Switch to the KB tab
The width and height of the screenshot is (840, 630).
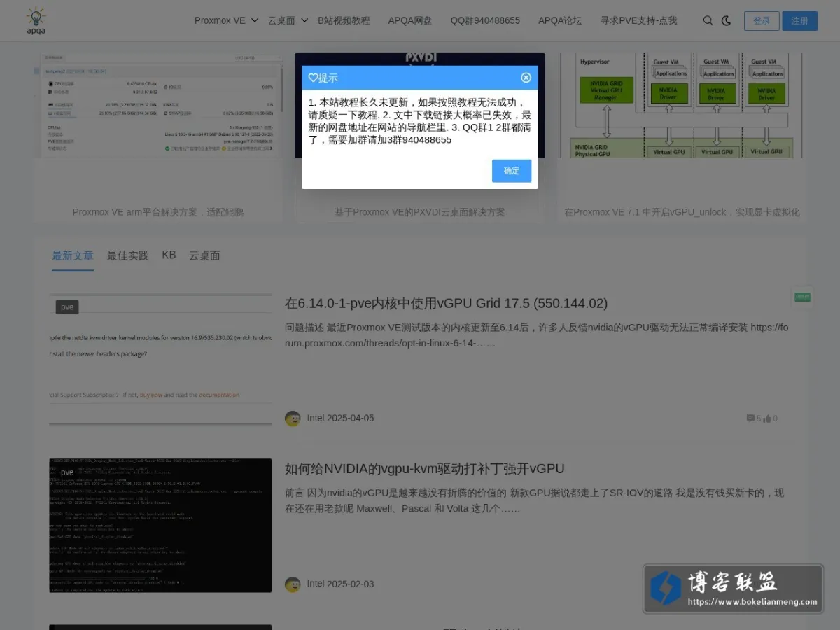click(169, 255)
